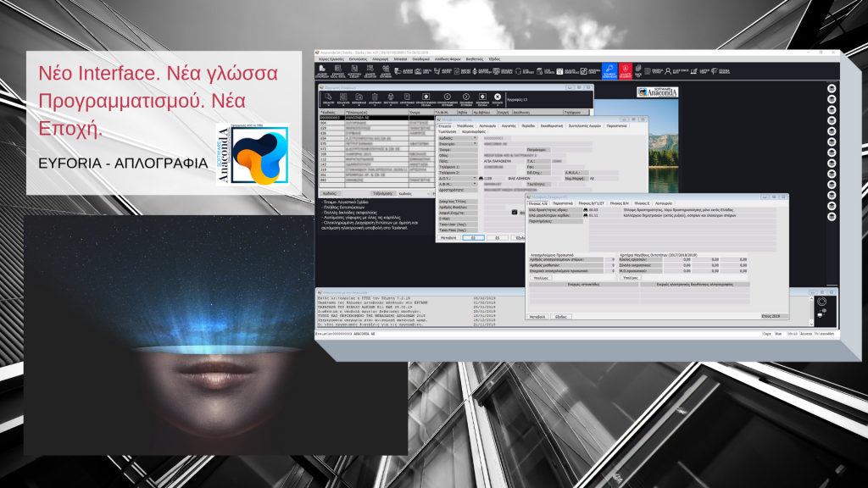The image size is (868, 488).
Task: Click the news panel vertical scrollbar
Action: pos(811,311)
